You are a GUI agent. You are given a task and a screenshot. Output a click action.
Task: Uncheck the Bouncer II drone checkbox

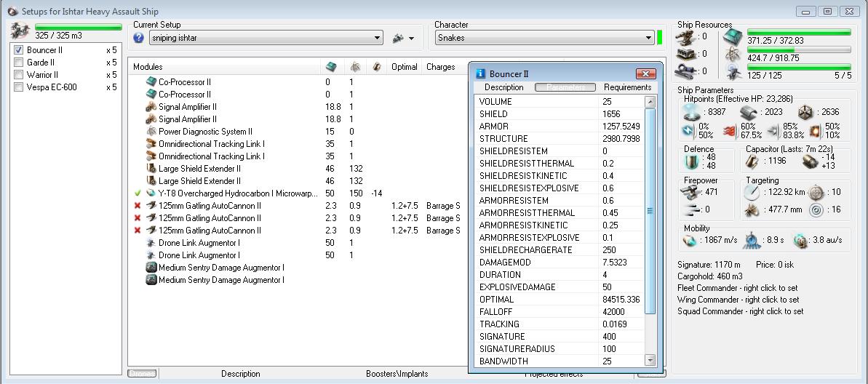(18, 50)
